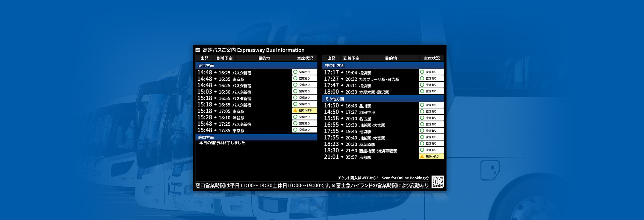Click the 17:27 たまプラーザ駅・日吉駅 row
Viewport: 644px width, 220px height.
pyautogui.click(x=361, y=79)
